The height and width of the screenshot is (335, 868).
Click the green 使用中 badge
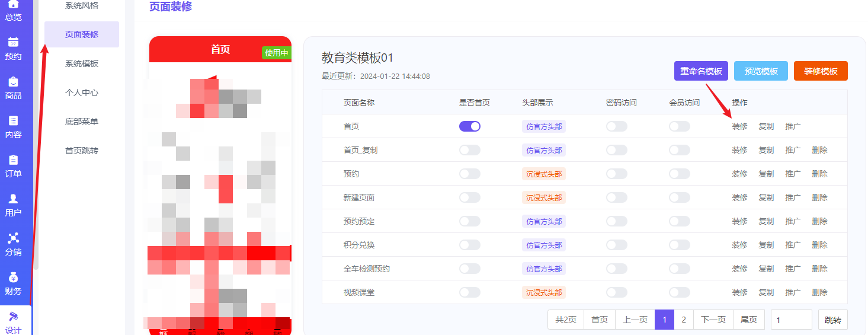click(276, 53)
